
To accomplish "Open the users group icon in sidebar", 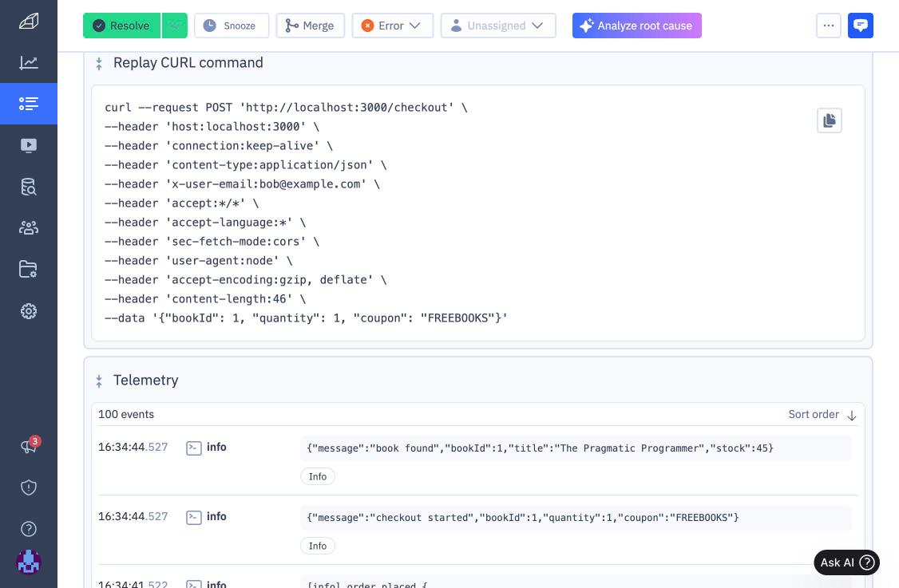I will [29, 228].
